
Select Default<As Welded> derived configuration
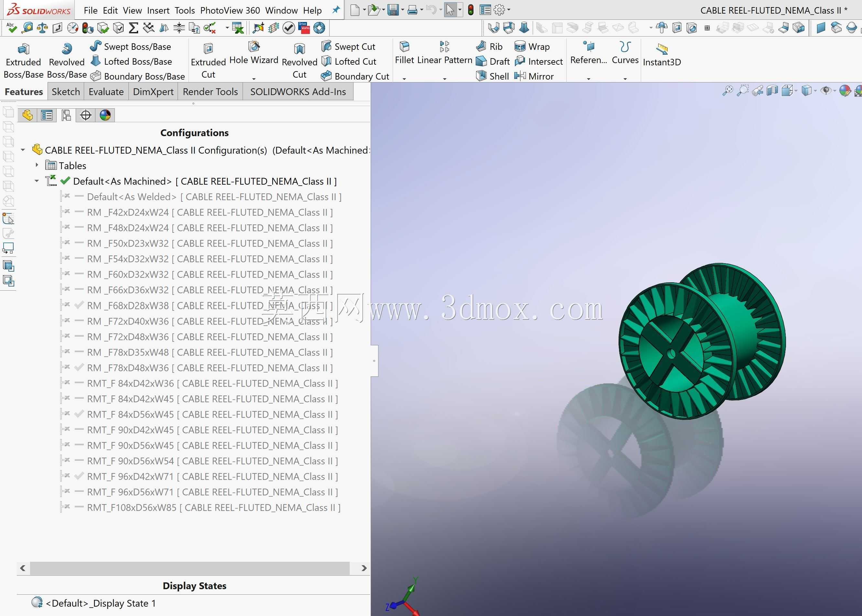click(x=214, y=197)
